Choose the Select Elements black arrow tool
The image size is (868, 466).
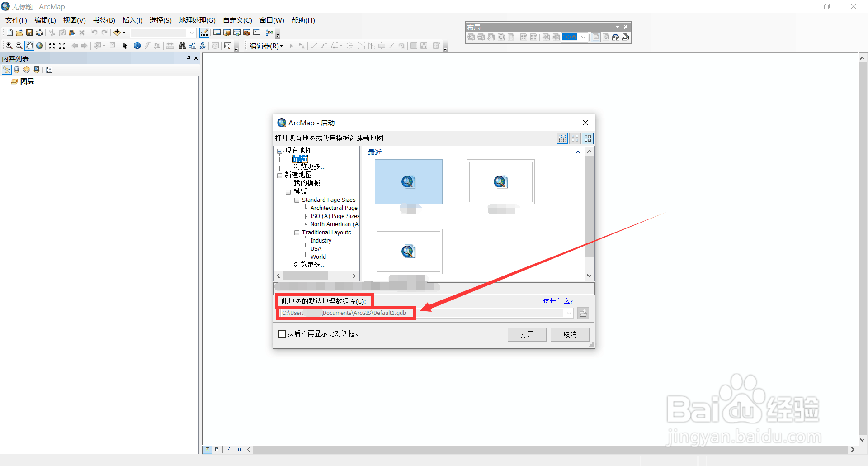[125, 46]
